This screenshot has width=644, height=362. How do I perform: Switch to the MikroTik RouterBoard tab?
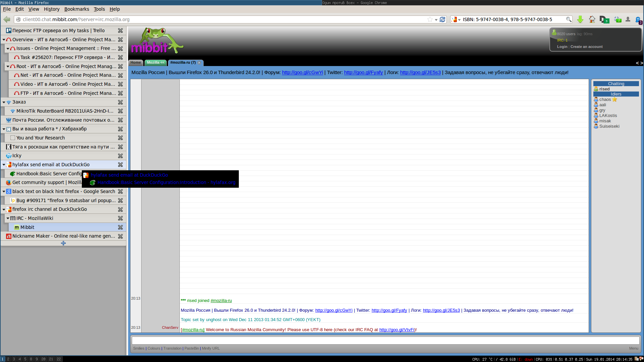pos(65,111)
